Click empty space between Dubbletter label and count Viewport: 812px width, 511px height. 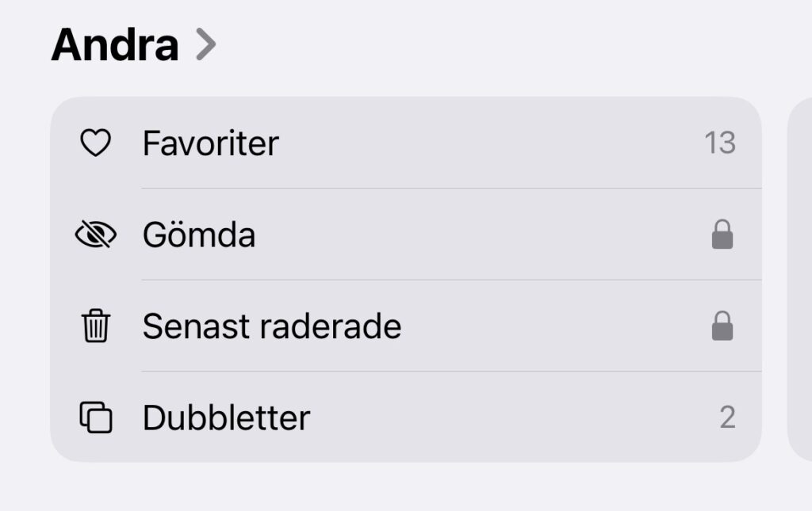(x=515, y=418)
